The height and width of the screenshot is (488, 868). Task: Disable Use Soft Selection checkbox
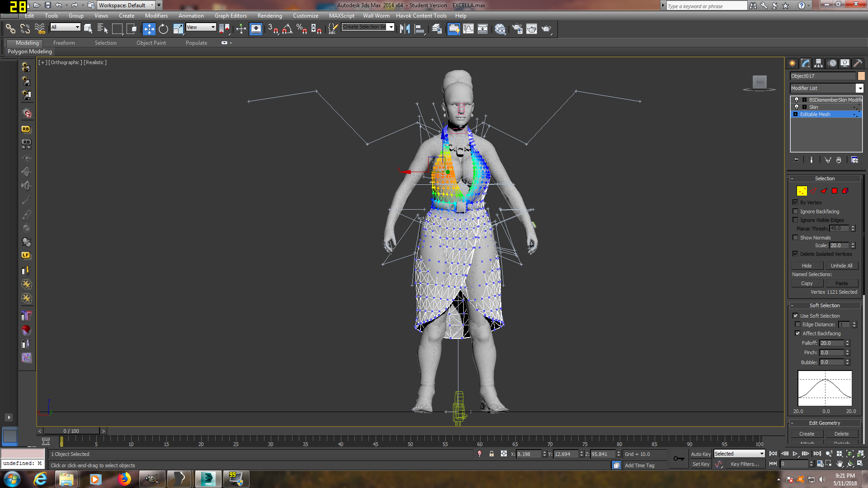[795, 316]
